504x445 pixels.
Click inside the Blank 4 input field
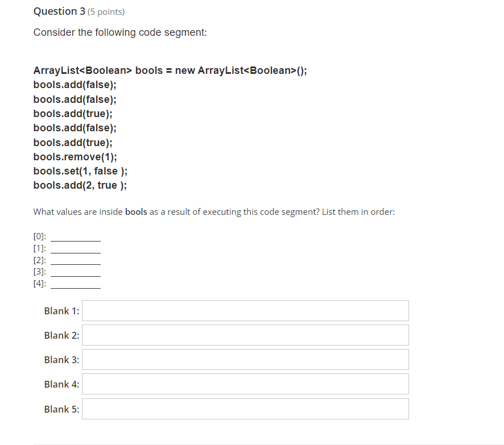click(245, 384)
